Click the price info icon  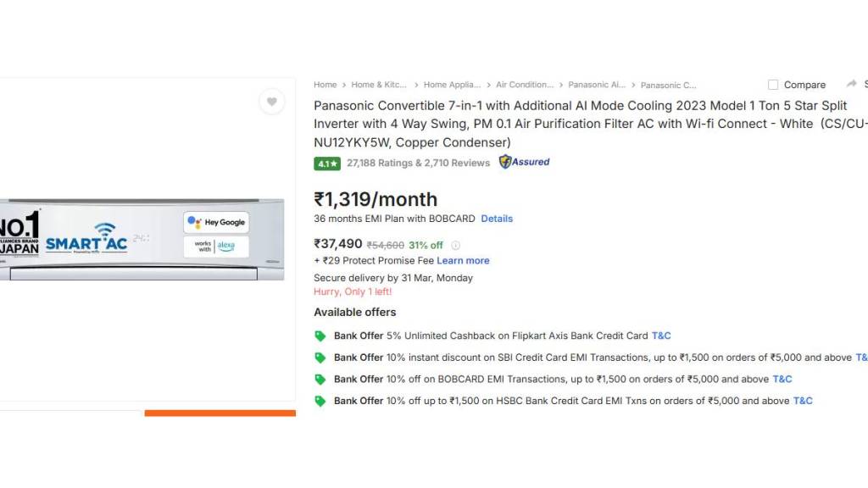456,246
